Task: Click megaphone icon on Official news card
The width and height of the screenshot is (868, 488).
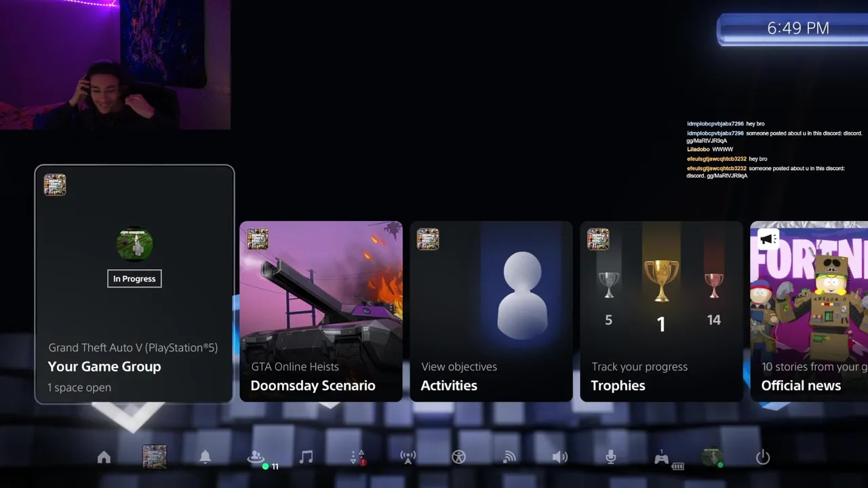Action: tap(768, 239)
